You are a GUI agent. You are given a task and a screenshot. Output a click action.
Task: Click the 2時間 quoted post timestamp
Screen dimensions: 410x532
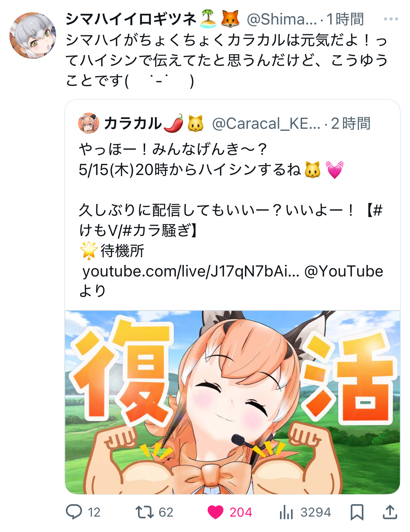click(x=351, y=123)
